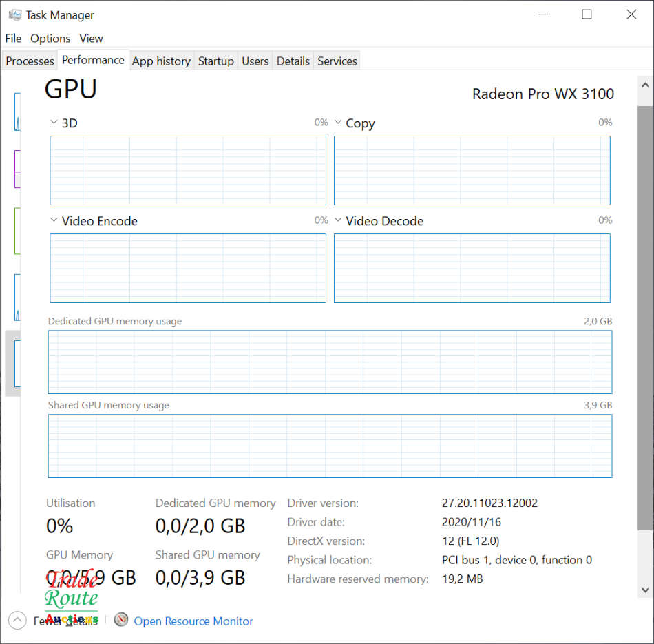Select the green-bordered sidebar graph thumbnail
The image size is (654, 644).
[x=17, y=231]
